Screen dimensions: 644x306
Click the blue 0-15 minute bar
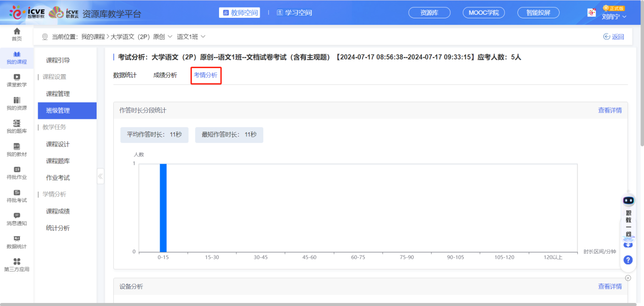coord(163,207)
